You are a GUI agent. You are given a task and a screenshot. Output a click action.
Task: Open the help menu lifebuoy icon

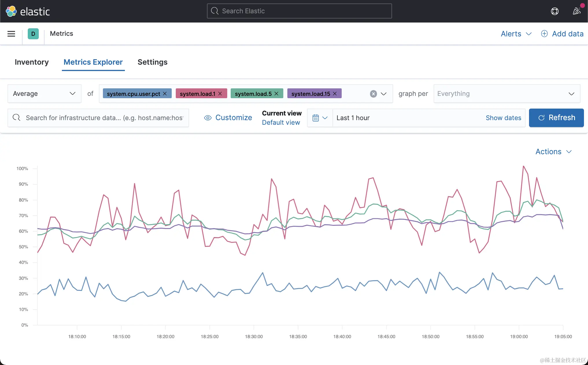click(x=554, y=11)
